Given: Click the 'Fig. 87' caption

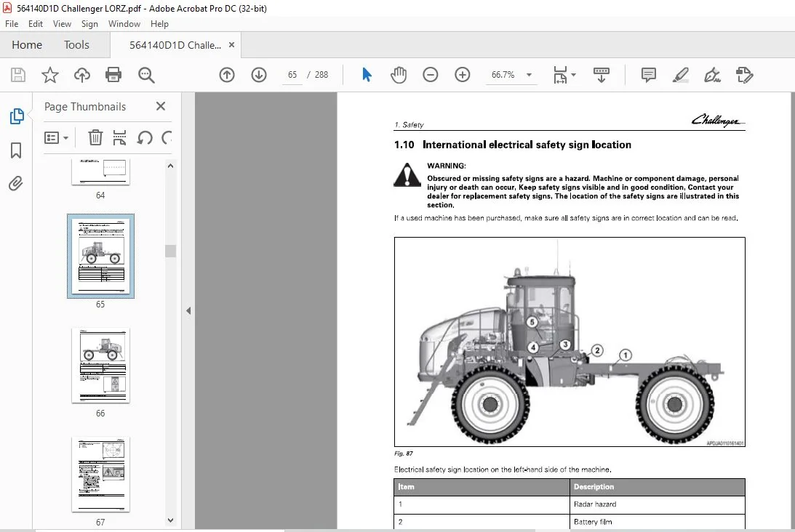Looking at the screenshot, I should pyautogui.click(x=404, y=454).
